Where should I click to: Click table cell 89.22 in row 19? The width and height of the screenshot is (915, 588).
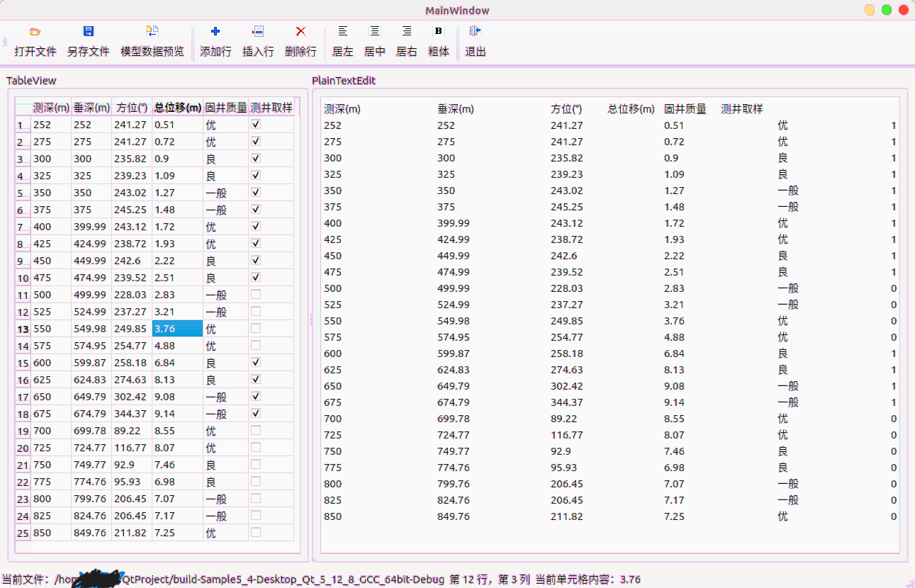132,431
